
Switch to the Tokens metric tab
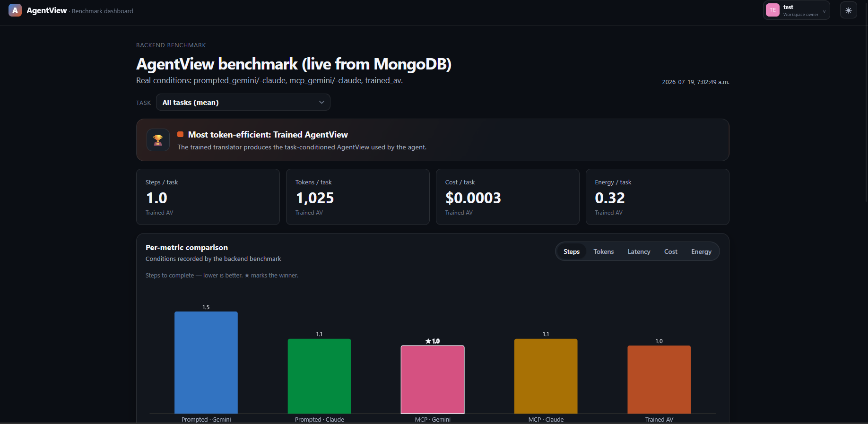pyautogui.click(x=604, y=251)
